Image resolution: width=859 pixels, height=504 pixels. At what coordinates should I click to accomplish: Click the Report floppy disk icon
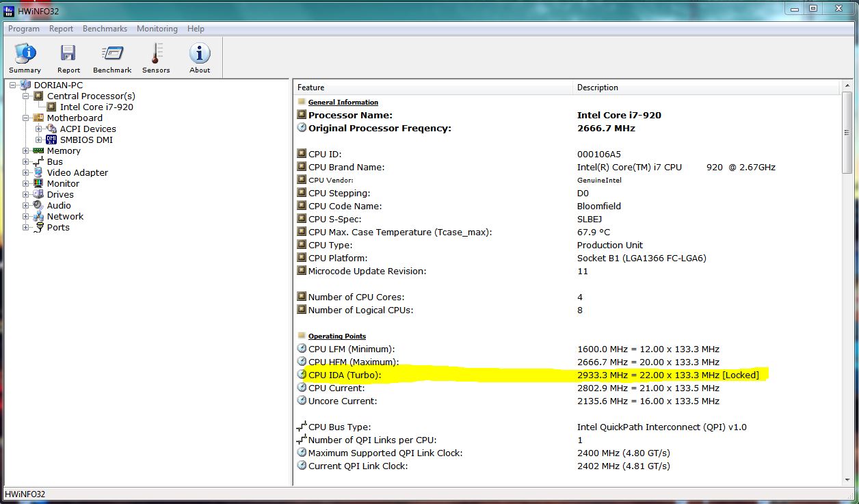point(68,53)
